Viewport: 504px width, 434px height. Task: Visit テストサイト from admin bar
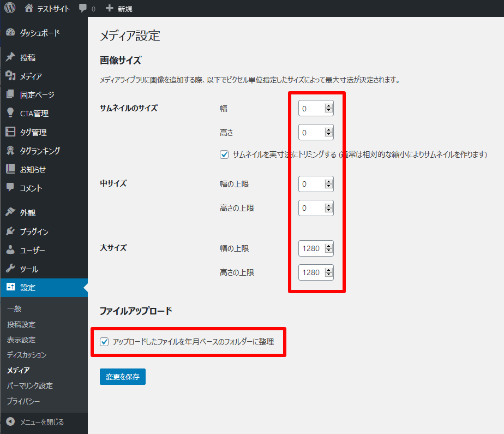tap(53, 9)
